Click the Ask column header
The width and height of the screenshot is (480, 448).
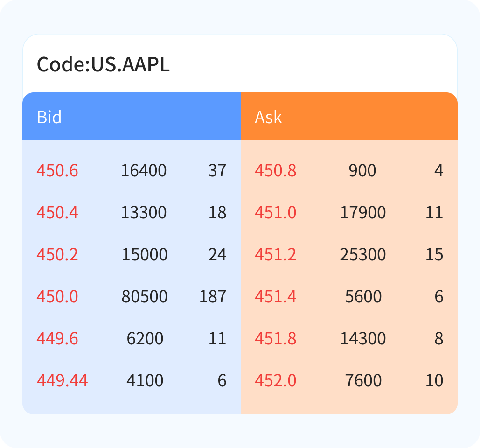(268, 117)
